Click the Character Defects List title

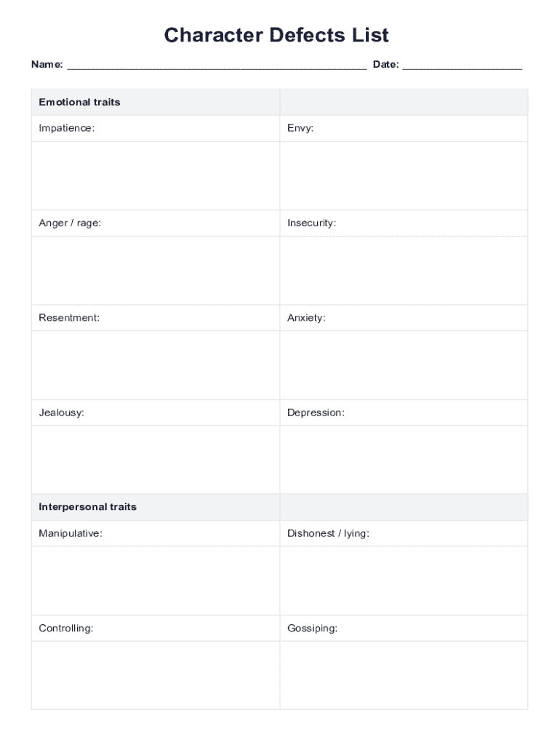276,35
